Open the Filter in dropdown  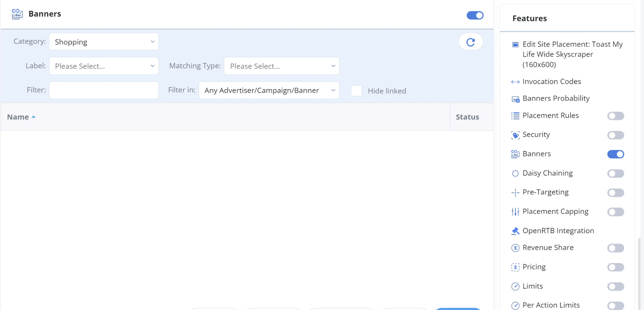coord(269,90)
